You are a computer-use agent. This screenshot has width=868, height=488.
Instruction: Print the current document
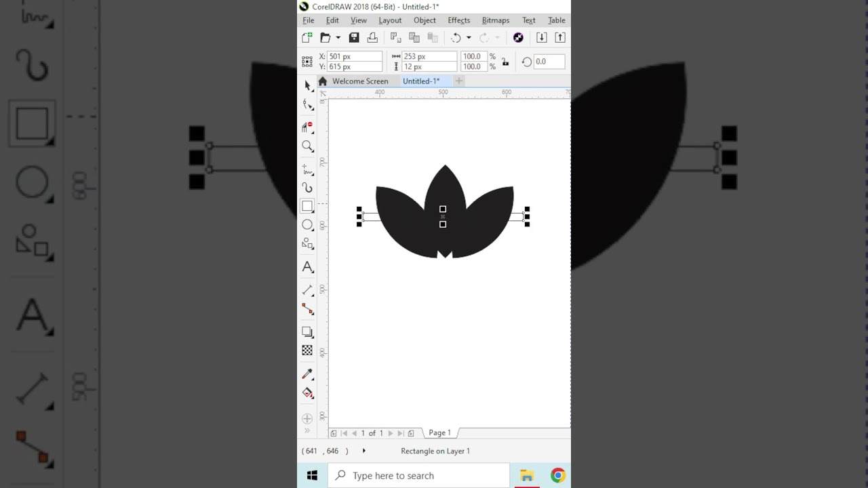372,37
